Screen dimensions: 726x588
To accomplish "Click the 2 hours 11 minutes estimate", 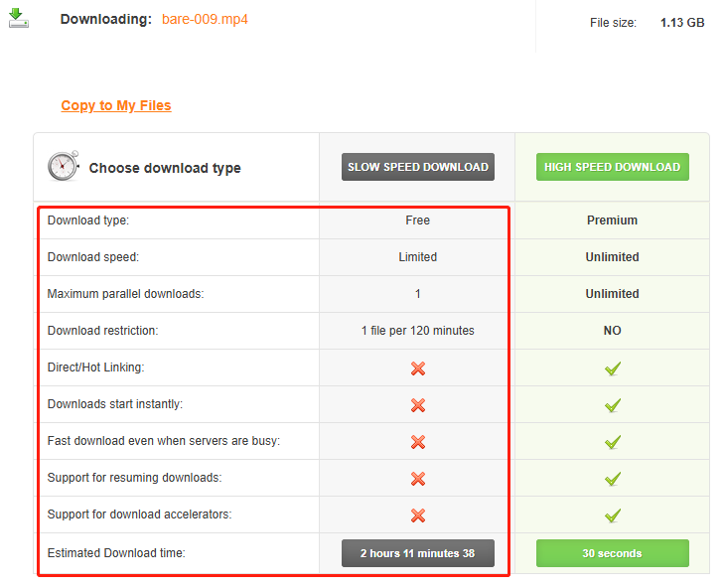I will click(x=418, y=553).
